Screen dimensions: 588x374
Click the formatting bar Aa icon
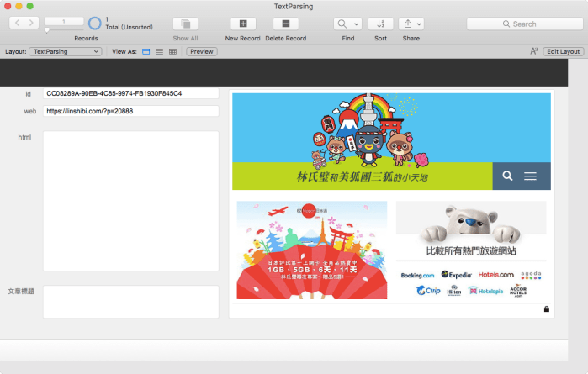[x=533, y=51]
